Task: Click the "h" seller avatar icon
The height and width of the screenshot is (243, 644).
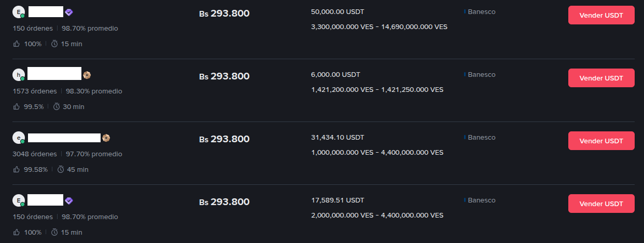Action: coord(19,75)
